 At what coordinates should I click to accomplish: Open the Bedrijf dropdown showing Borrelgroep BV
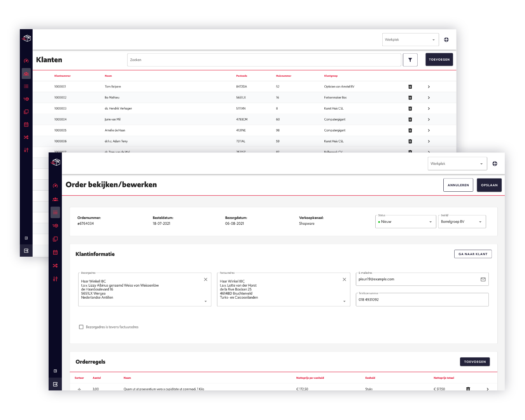click(x=462, y=222)
